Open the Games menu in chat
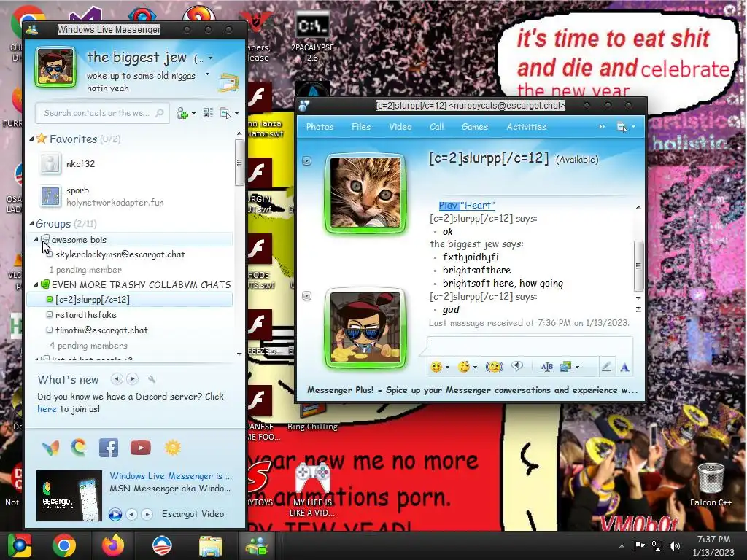The width and height of the screenshot is (747, 560). pos(474,127)
